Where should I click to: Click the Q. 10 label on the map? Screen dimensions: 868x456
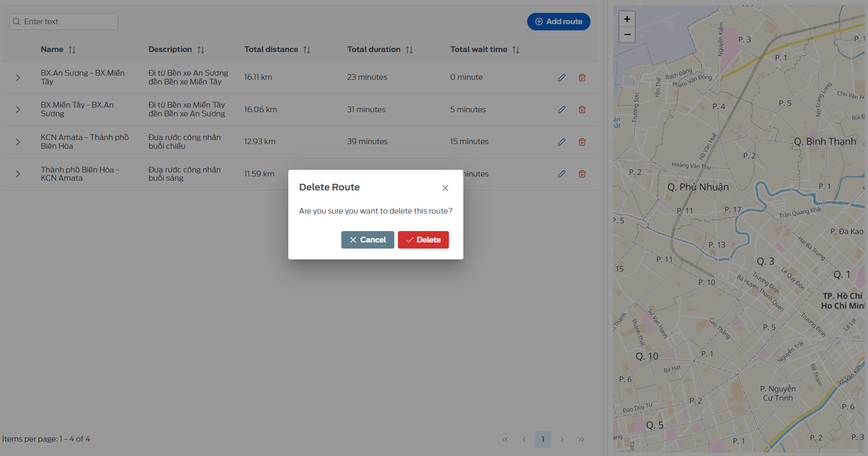(x=647, y=356)
